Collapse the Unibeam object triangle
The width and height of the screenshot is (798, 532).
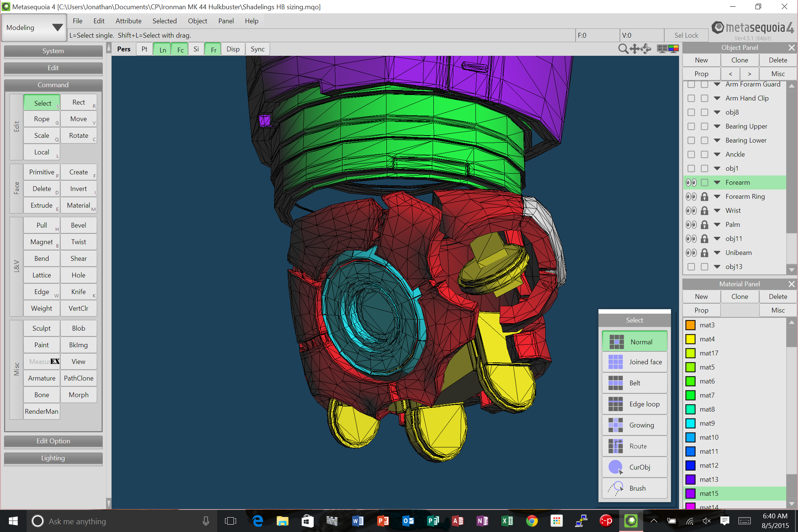[x=717, y=253]
